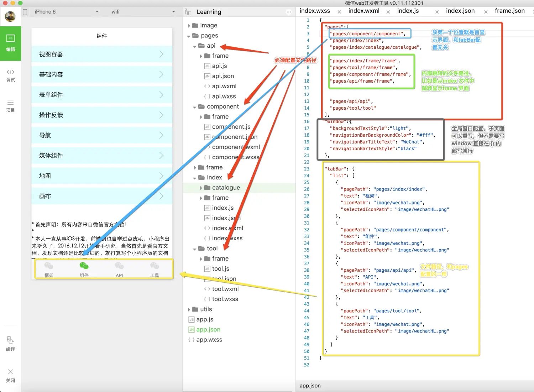Click the user avatar in the sidebar

tap(10, 16)
